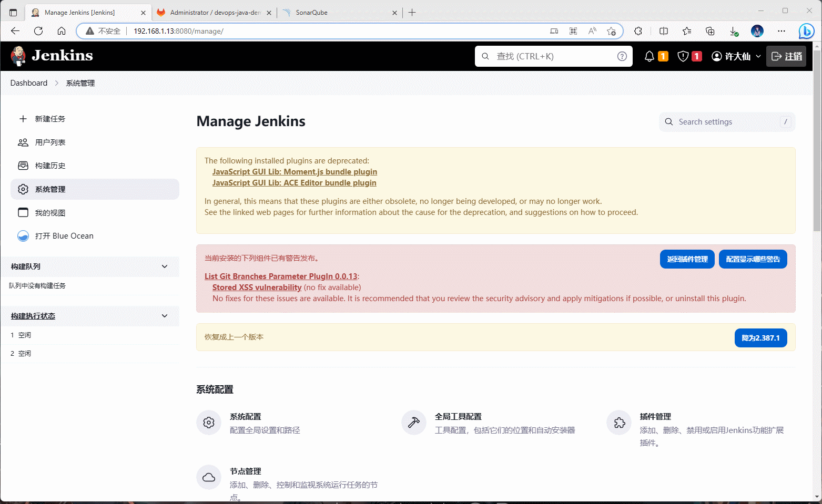Open the 许大仙 user dropdown arrow

pyautogui.click(x=758, y=56)
